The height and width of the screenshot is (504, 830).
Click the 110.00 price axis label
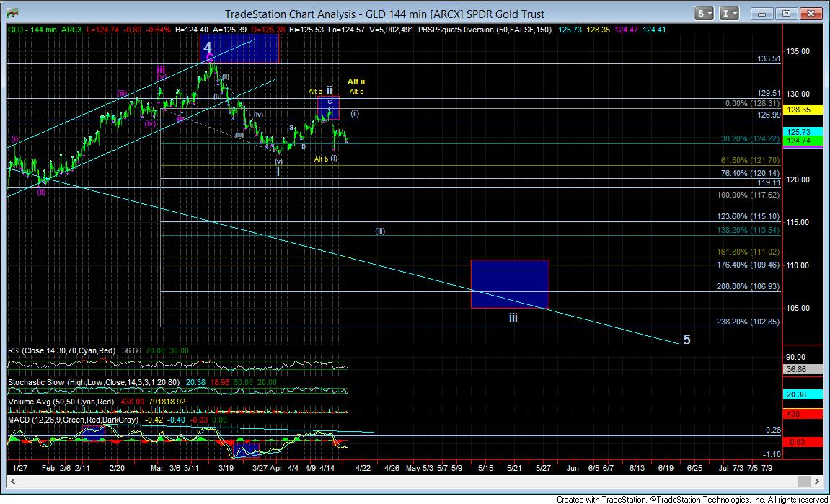[x=798, y=265]
